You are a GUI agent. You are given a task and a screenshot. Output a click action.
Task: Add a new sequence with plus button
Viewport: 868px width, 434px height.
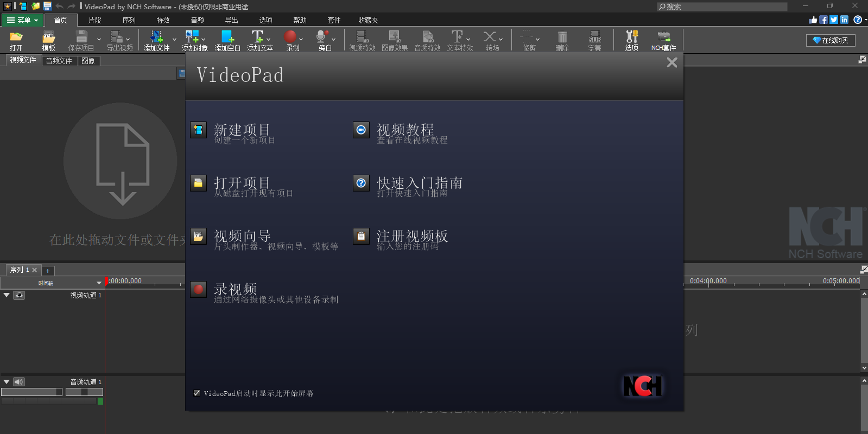click(x=48, y=271)
